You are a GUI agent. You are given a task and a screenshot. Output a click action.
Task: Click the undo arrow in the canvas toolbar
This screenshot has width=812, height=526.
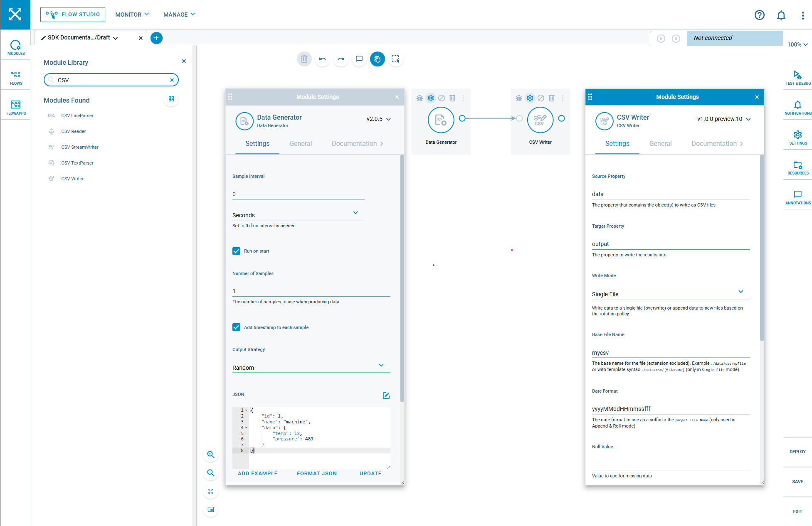click(x=322, y=59)
